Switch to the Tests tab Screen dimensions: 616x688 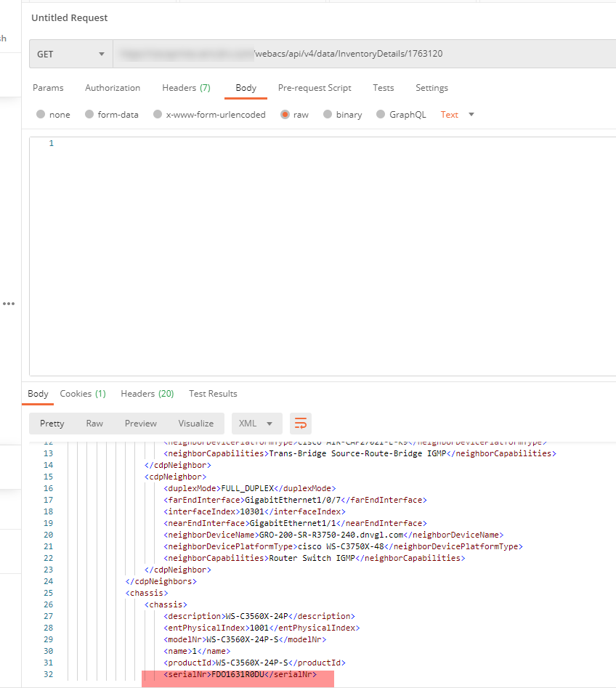tap(383, 87)
